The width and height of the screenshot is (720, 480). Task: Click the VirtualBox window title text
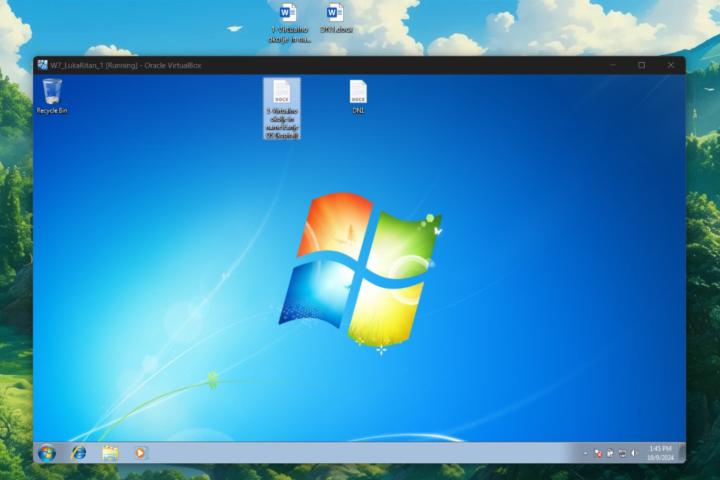coord(125,65)
